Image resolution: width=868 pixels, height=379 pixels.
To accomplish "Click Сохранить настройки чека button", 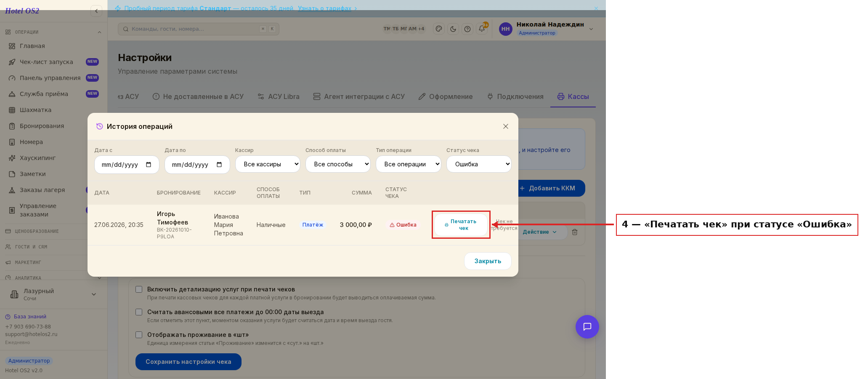I will tap(188, 362).
